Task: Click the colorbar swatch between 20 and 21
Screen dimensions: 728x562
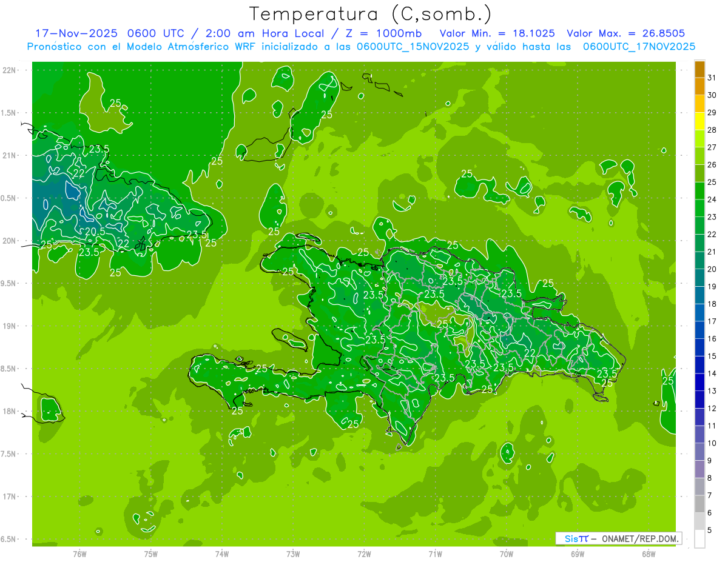Action: pos(699,261)
